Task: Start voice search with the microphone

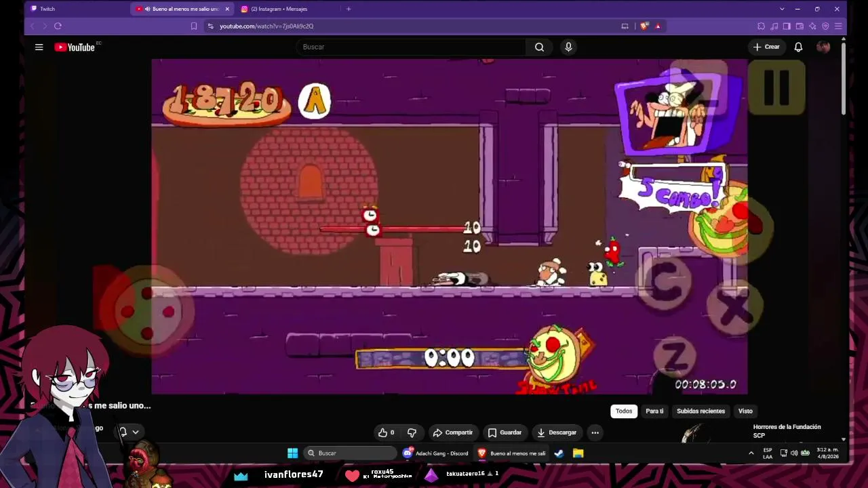Action: 568,47
